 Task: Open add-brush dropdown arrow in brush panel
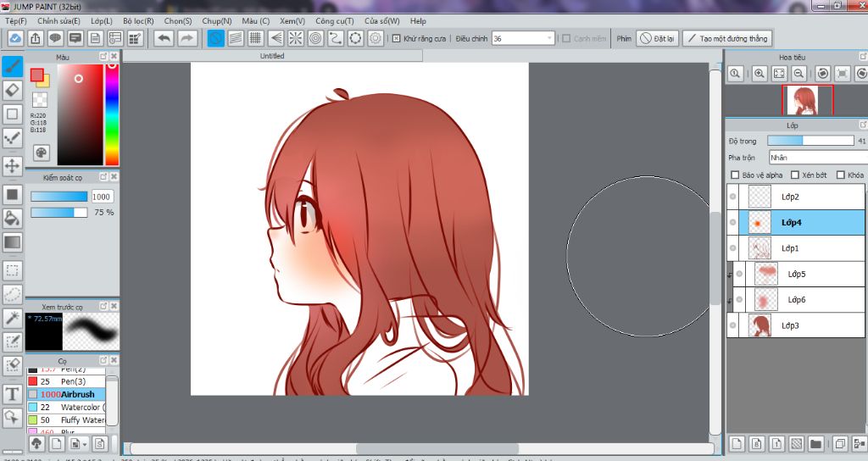pos(84,444)
